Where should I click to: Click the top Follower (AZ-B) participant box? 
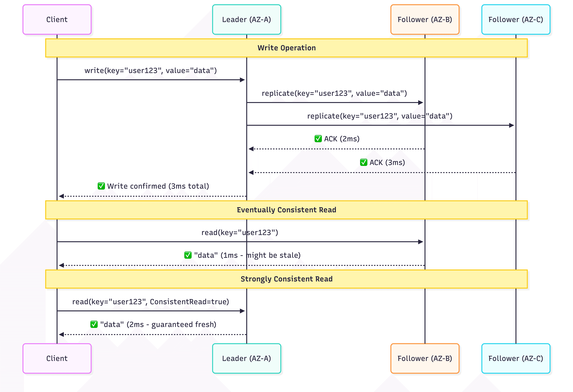point(425,19)
